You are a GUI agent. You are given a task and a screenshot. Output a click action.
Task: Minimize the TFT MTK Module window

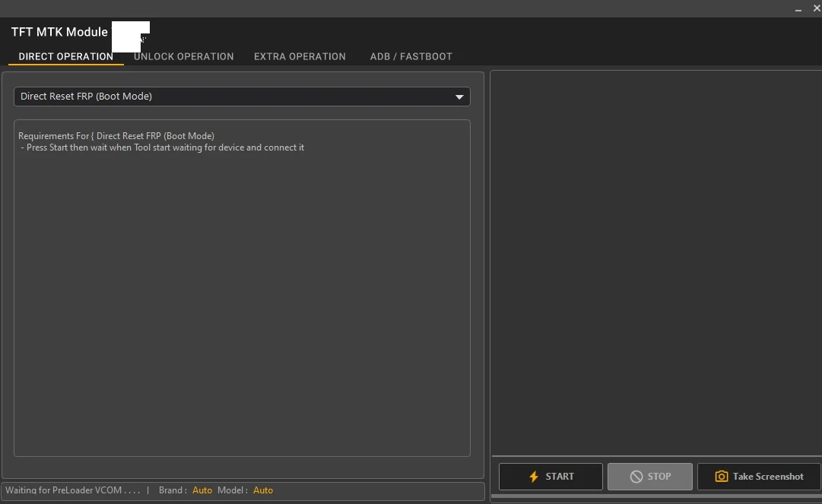(798, 9)
